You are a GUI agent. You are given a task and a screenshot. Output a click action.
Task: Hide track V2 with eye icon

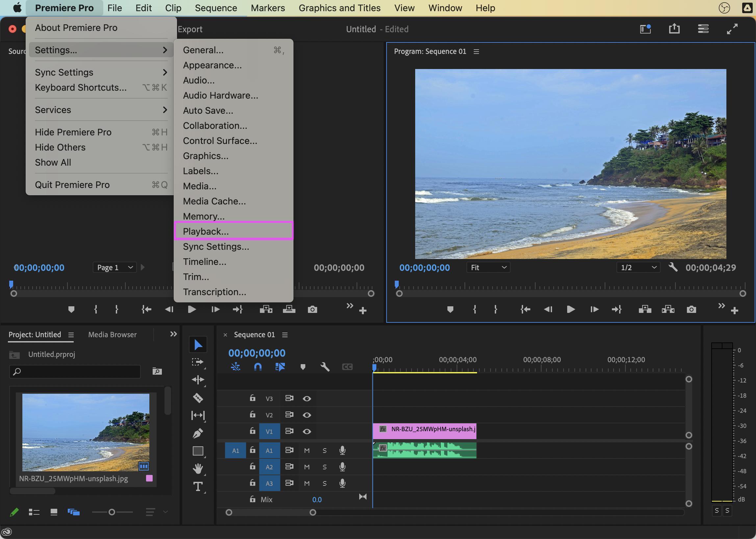point(307,415)
